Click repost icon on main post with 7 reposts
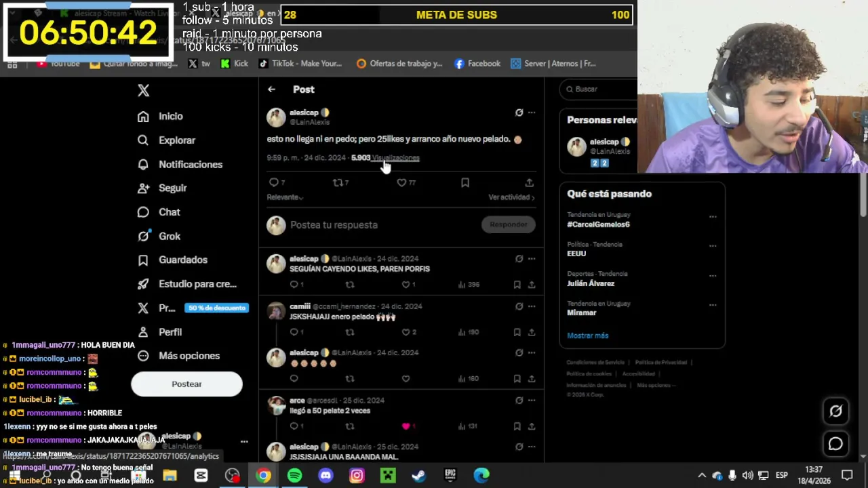The height and width of the screenshot is (488, 868). point(338,182)
